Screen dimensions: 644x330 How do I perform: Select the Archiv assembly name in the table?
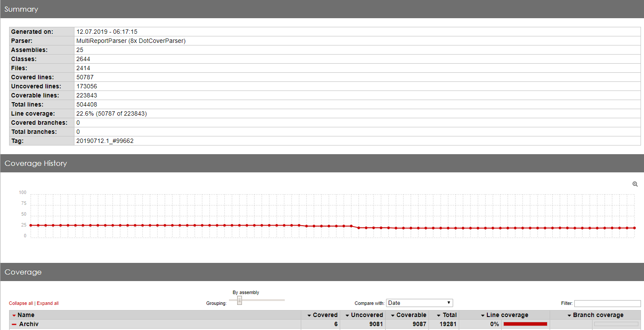pyautogui.click(x=29, y=324)
